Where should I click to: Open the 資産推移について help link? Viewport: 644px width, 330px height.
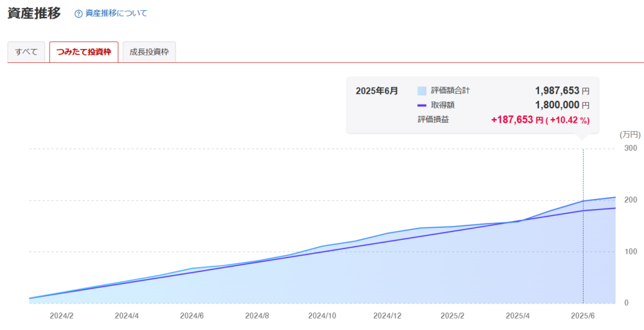(x=116, y=13)
